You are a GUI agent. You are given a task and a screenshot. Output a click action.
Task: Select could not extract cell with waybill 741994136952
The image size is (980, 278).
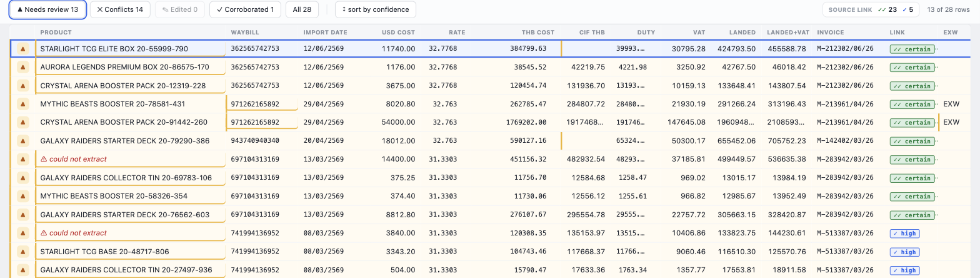click(130, 233)
